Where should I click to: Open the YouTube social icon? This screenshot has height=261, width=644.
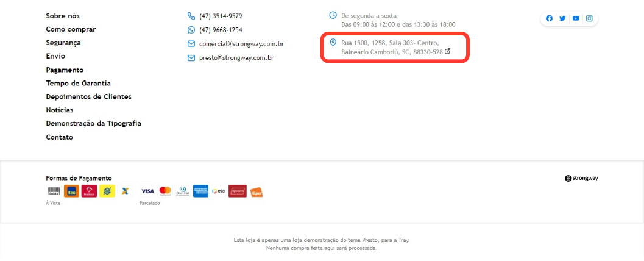point(576,18)
